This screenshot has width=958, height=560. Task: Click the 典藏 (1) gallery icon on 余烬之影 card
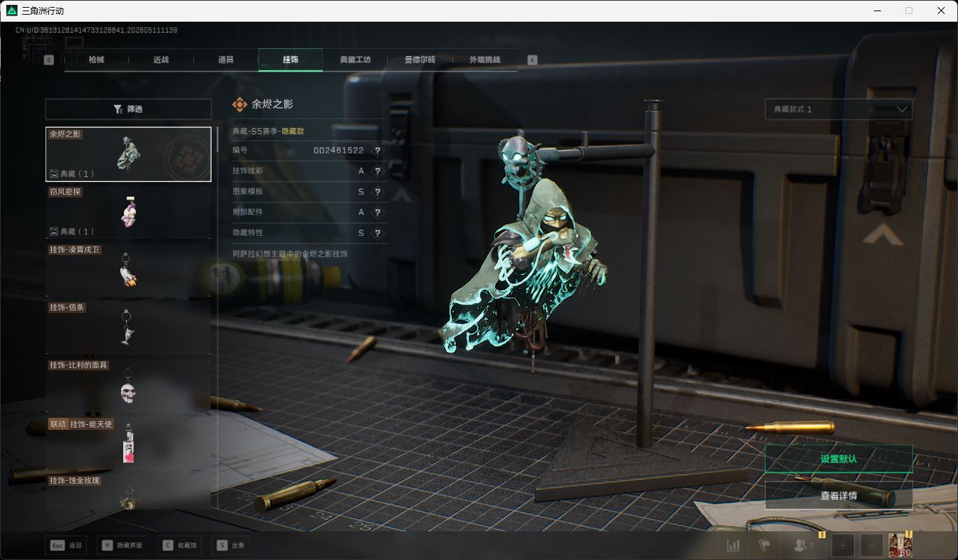[54, 174]
